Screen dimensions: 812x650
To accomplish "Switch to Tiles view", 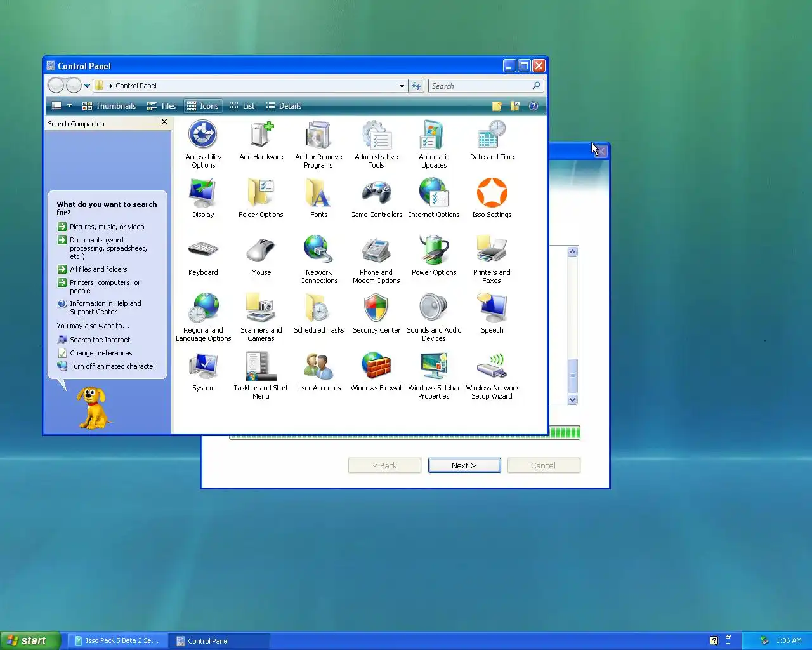I will pos(161,106).
